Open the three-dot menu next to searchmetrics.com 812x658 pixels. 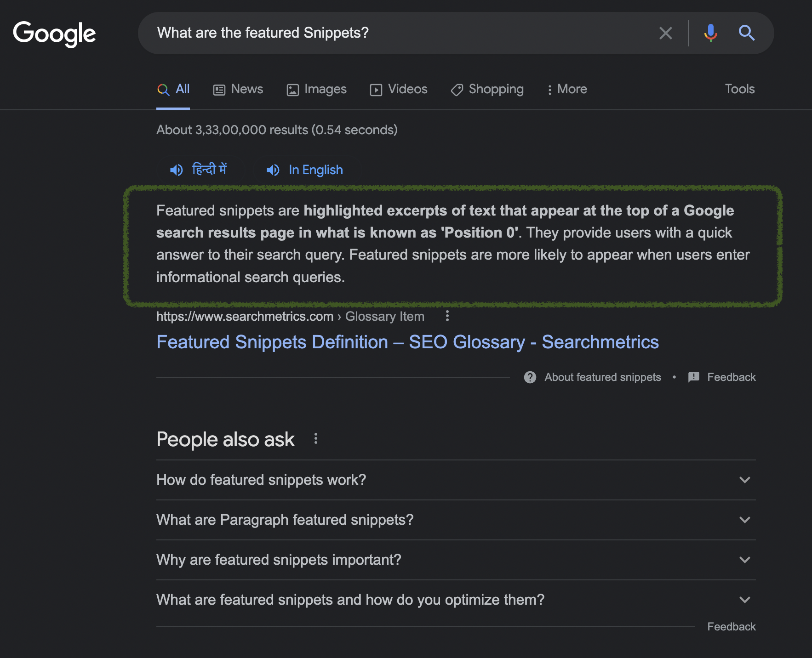click(x=446, y=316)
